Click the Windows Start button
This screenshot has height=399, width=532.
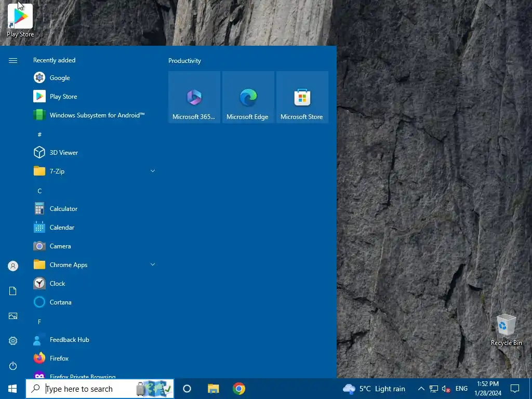[12, 389]
